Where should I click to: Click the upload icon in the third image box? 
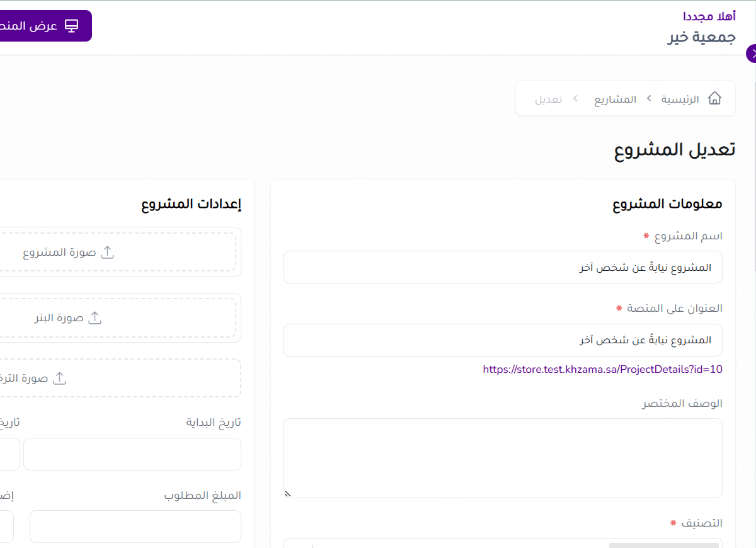59,378
